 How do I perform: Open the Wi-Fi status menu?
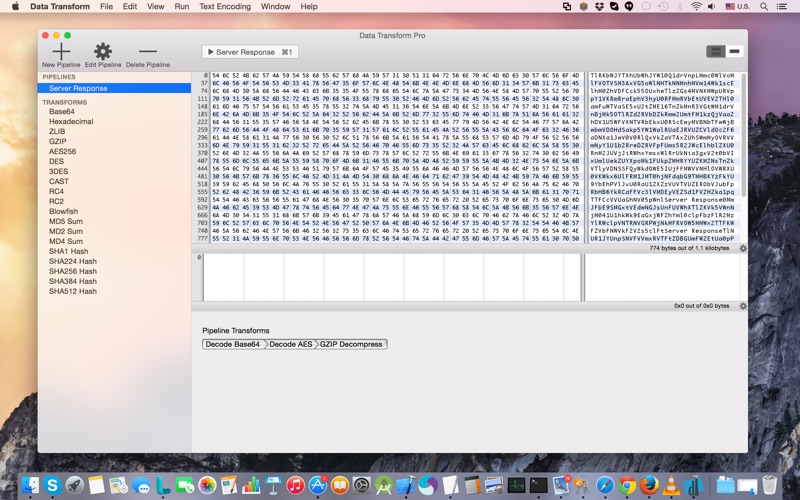[696, 7]
